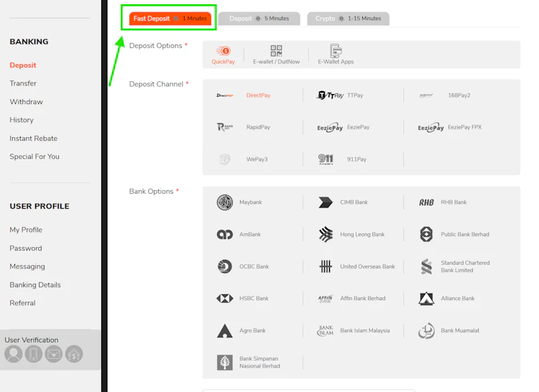Switch to the Fast Deposit tab
This screenshot has width=539, height=392.
[170, 19]
